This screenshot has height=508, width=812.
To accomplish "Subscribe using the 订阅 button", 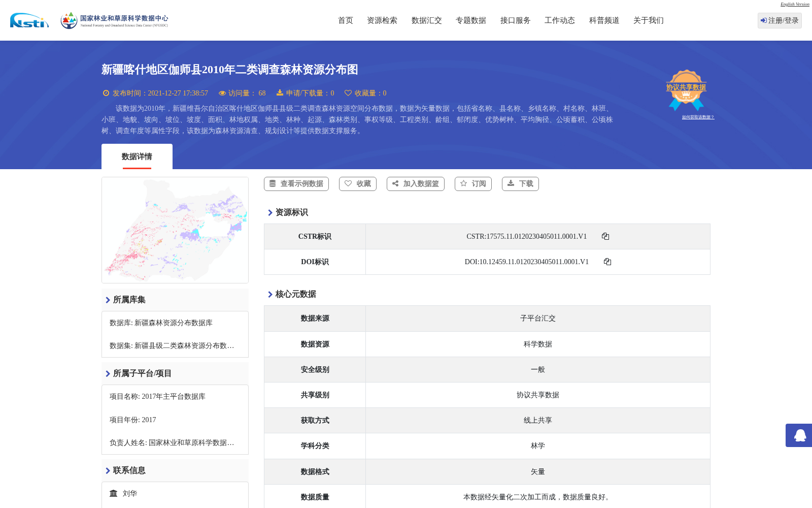I will (x=473, y=184).
